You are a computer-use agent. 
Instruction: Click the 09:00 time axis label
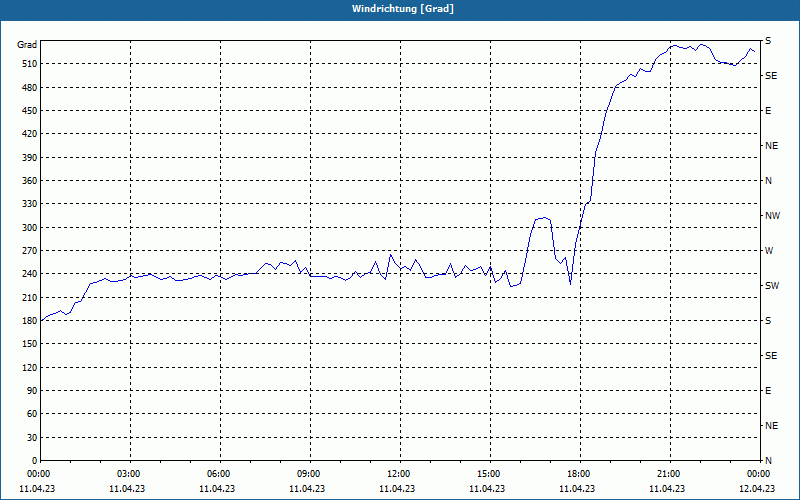[x=308, y=474]
